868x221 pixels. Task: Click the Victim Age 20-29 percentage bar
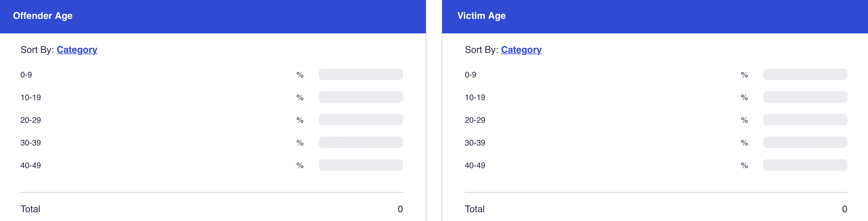click(x=805, y=120)
